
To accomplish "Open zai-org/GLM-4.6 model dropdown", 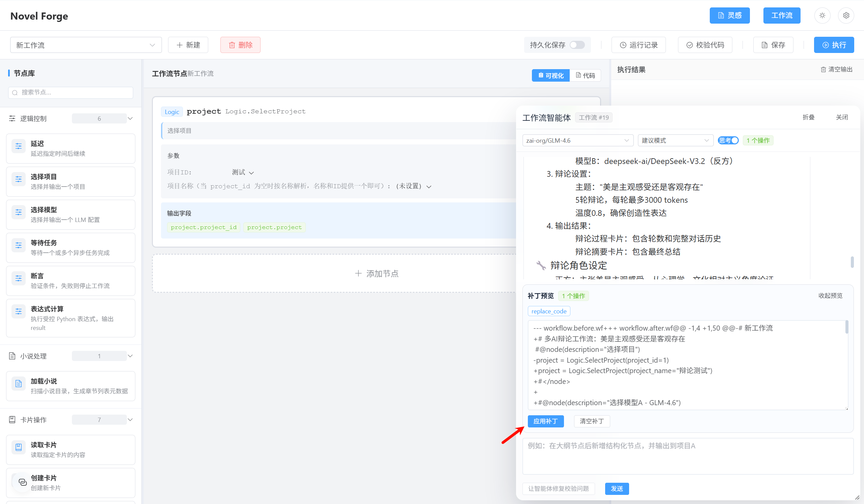I will pos(578,140).
